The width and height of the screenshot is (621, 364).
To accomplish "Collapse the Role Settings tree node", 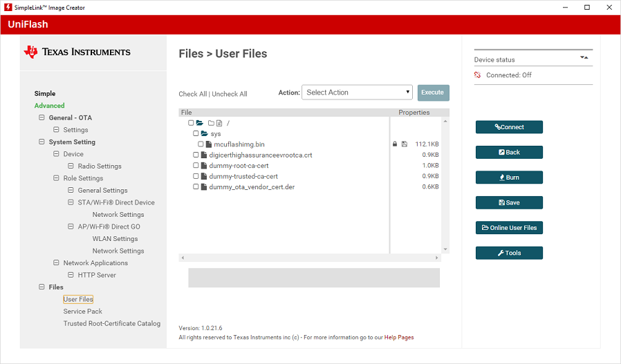I will [x=56, y=178].
